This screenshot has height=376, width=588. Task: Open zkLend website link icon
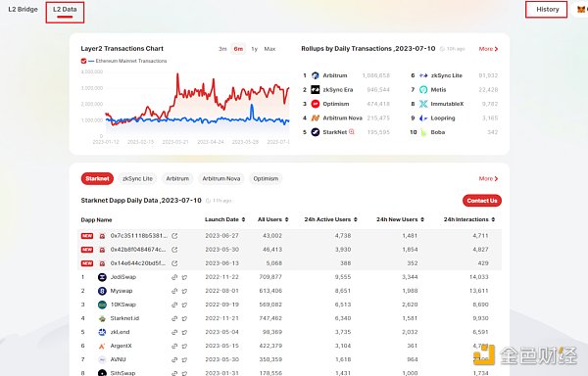(x=174, y=332)
